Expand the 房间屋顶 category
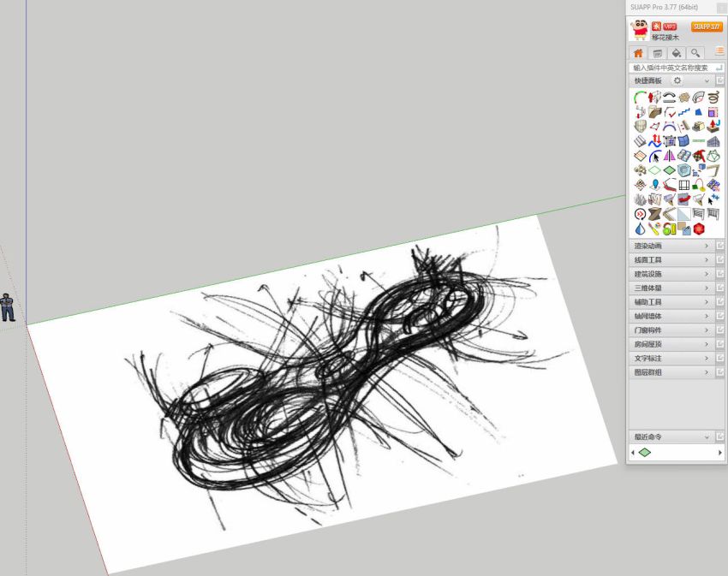728x576 pixels. click(x=671, y=344)
